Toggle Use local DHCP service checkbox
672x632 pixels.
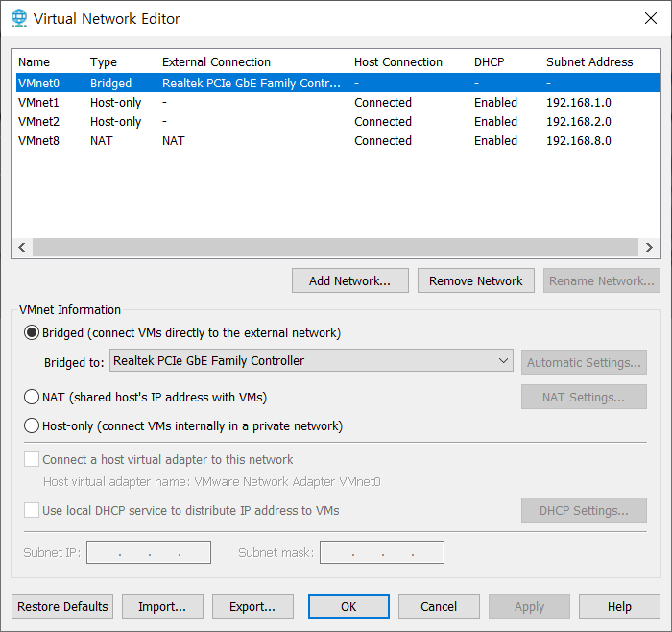[x=32, y=510]
